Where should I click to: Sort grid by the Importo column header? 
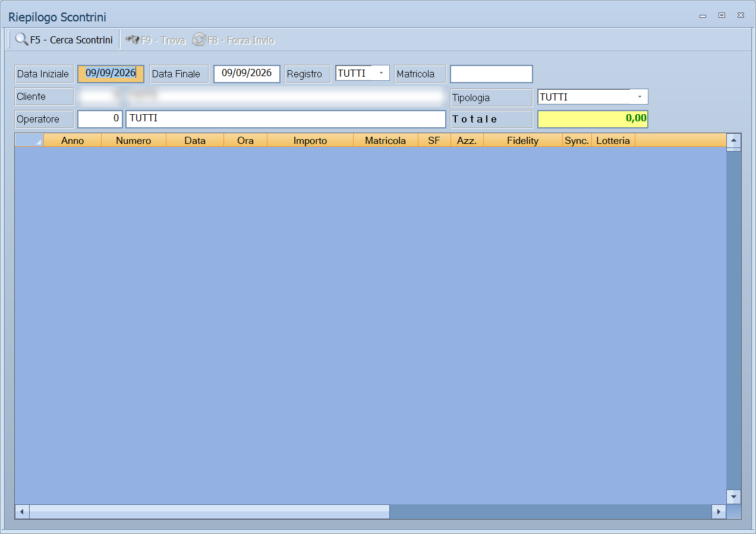(310, 140)
